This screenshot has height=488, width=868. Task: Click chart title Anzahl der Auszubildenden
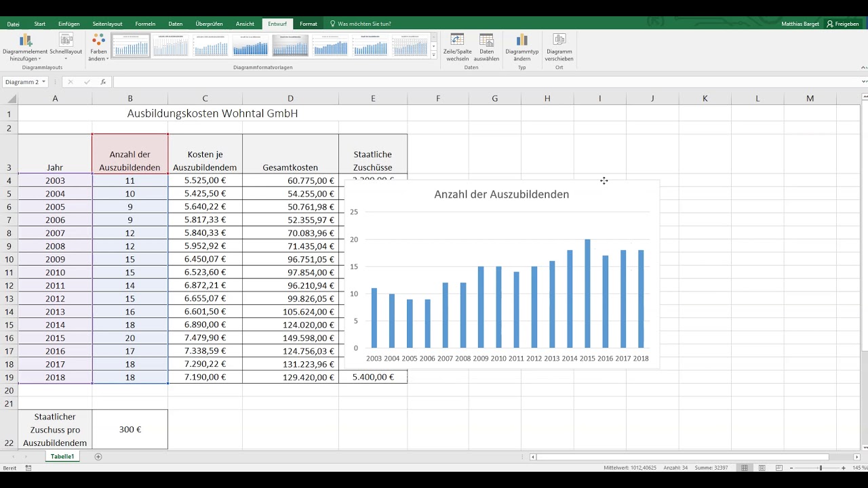tap(501, 195)
